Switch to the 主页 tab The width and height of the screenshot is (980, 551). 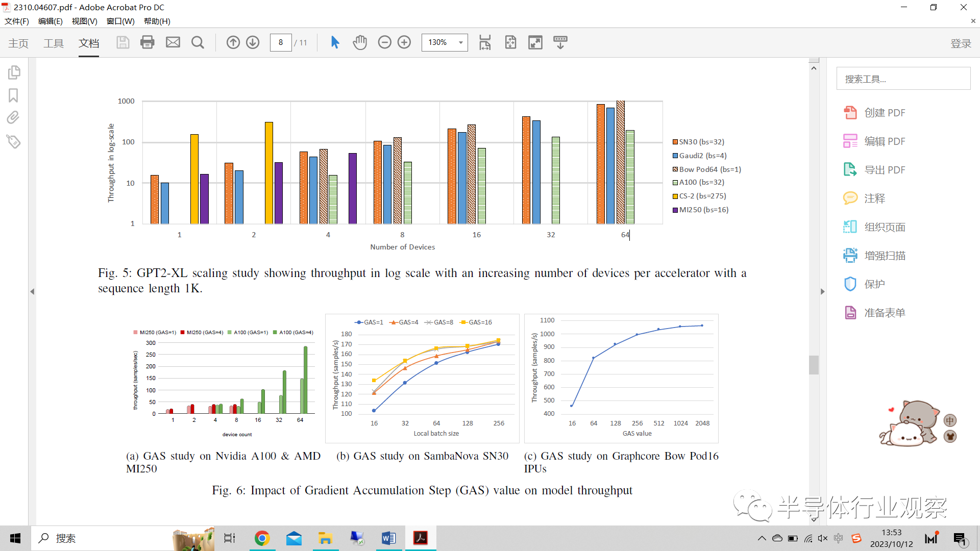coord(18,43)
